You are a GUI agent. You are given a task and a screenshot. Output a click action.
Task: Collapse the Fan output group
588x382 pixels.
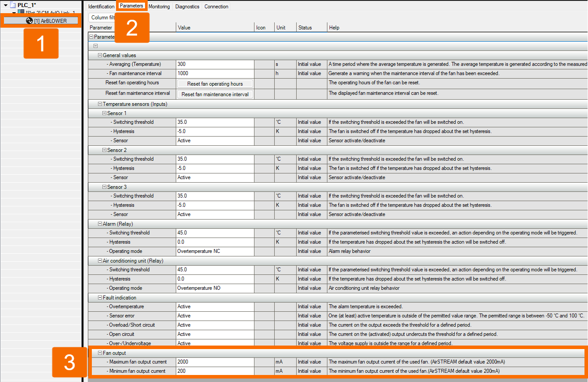100,353
